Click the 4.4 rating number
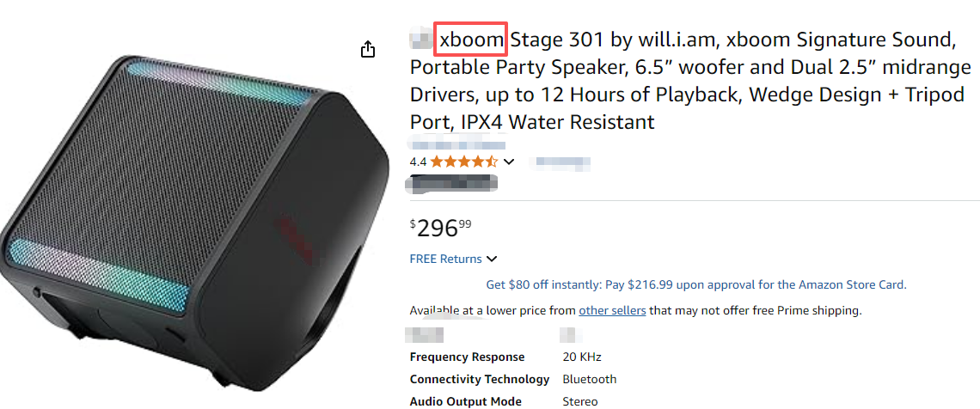Screen dimensions: 980x409 [418, 162]
